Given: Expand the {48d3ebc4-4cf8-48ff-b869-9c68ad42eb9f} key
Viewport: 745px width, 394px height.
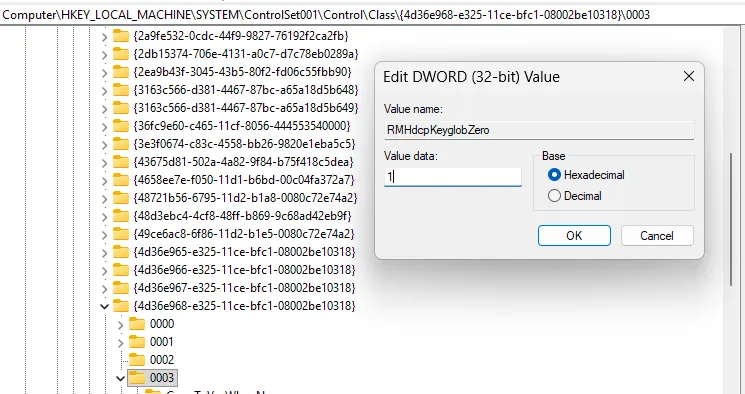Looking at the screenshot, I should [x=105, y=216].
